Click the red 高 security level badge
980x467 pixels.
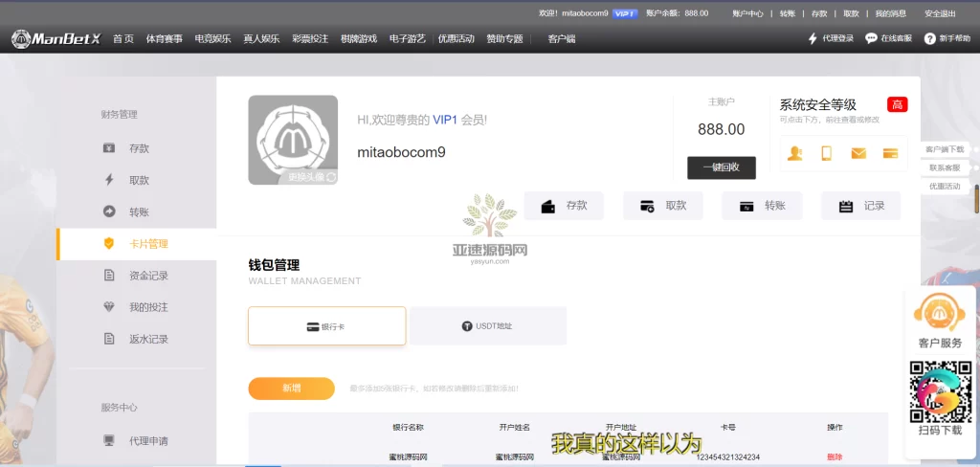pyautogui.click(x=897, y=105)
